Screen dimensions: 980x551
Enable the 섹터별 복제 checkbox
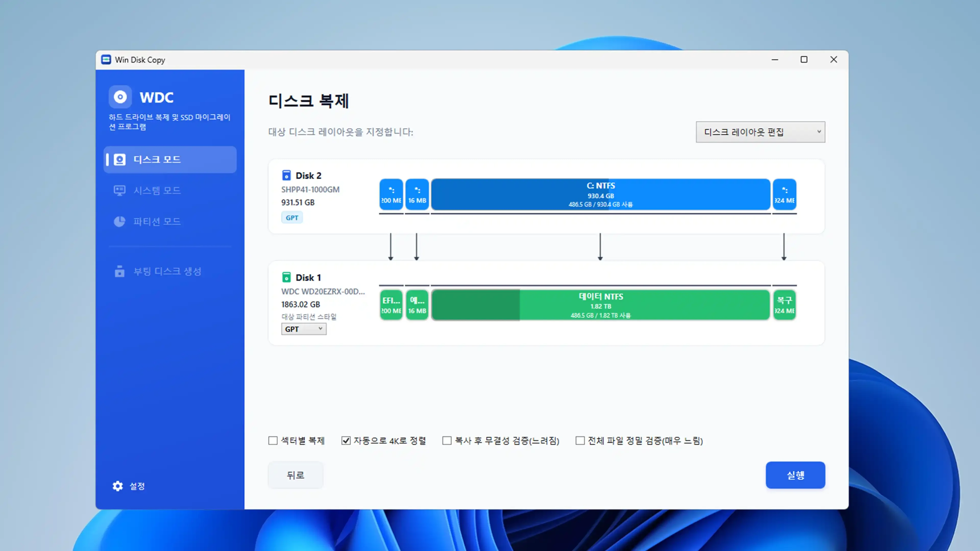[x=273, y=440]
